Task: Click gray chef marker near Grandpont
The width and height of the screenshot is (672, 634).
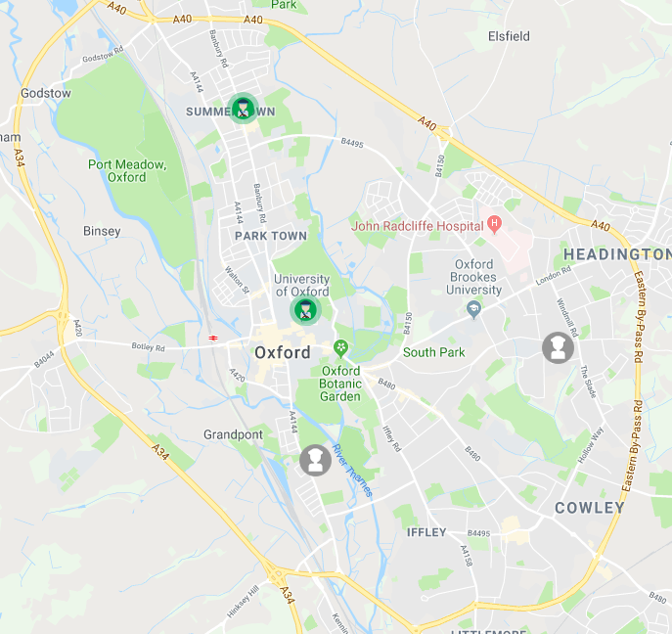Action: [x=315, y=461]
